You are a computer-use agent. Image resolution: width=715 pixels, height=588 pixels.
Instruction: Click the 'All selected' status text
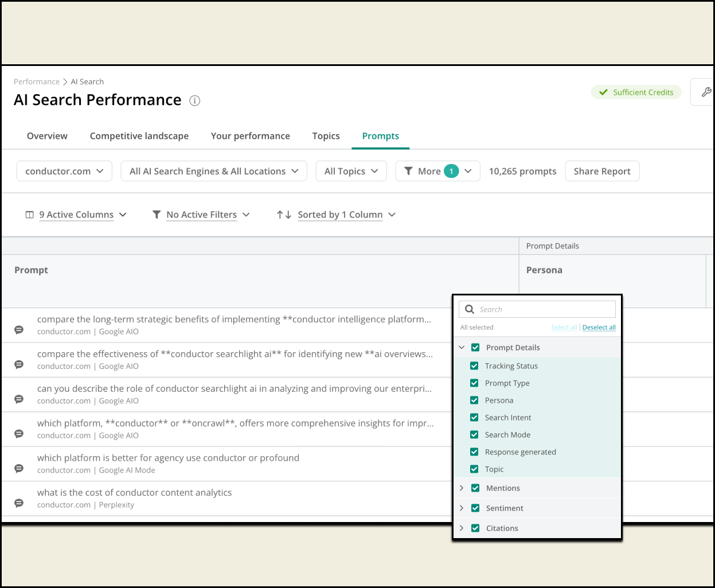point(477,328)
